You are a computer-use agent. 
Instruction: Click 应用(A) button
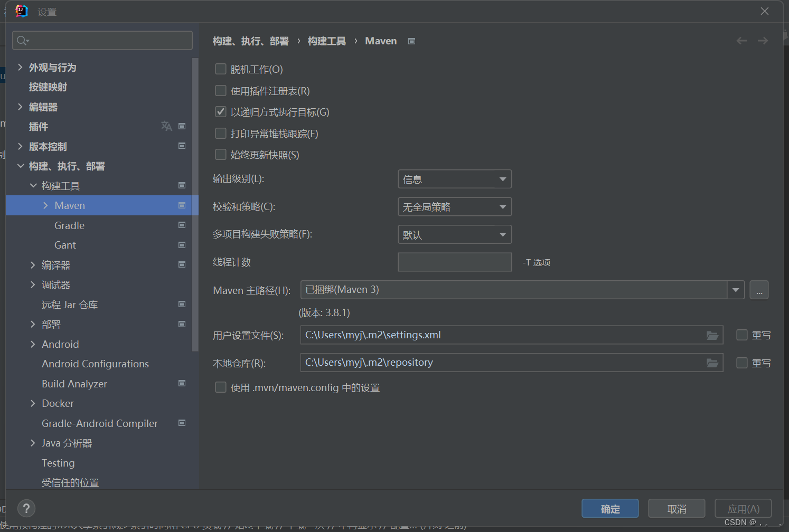click(743, 509)
